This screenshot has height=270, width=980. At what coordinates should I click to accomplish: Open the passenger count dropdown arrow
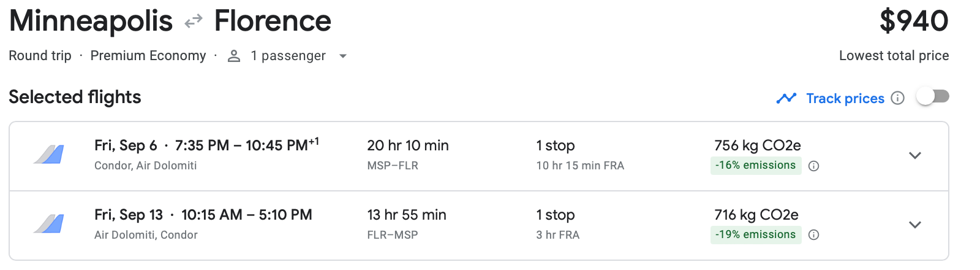pos(343,56)
